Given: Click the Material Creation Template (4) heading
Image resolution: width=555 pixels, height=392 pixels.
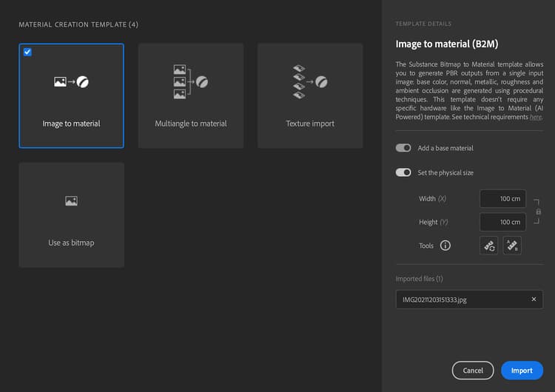Looking at the screenshot, I should pos(78,24).
